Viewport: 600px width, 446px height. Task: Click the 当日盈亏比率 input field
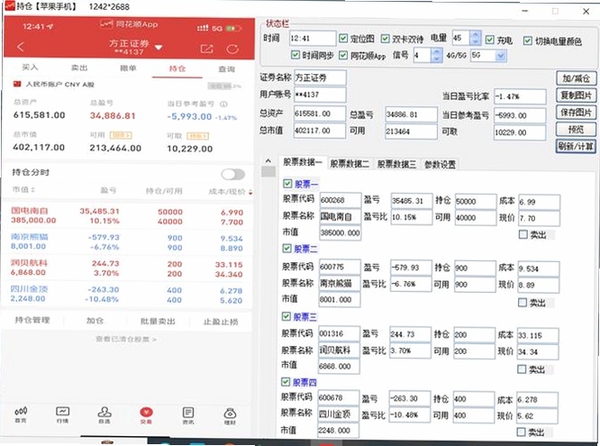[x=520, y=96]
